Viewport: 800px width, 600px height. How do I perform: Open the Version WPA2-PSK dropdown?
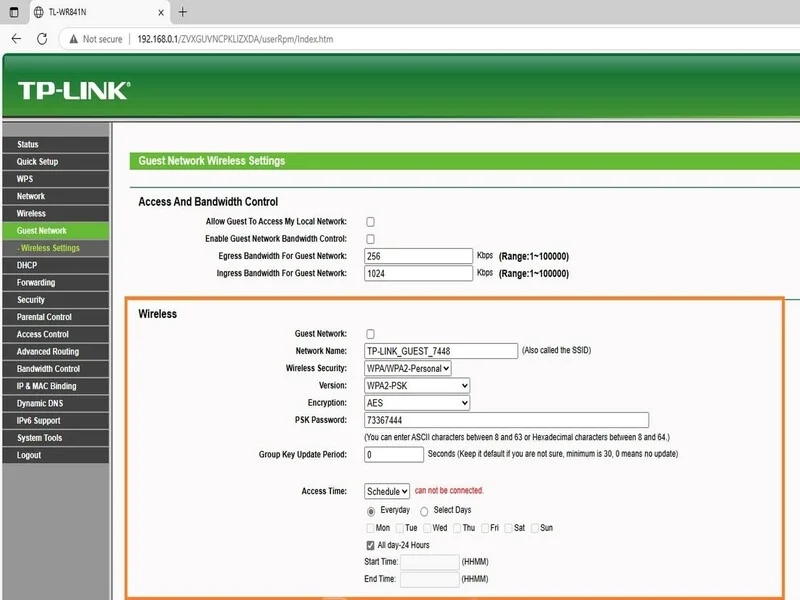(417, 386)
